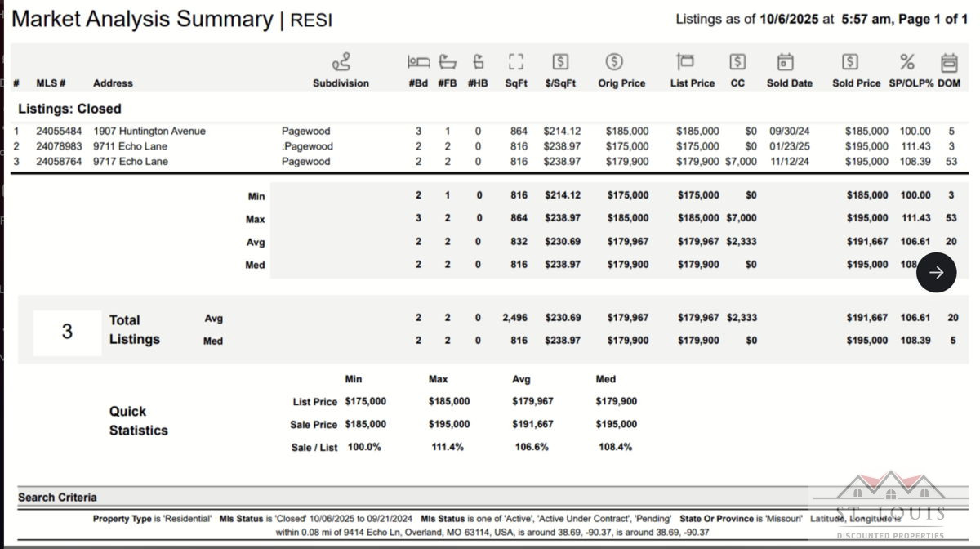Click the DOM calendar icon
Viewport: 980px width, 549px height.
coord(948,62)
